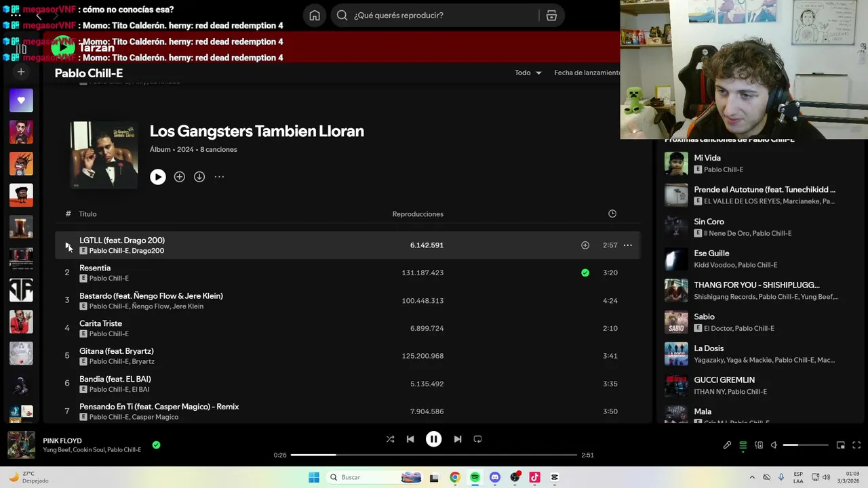868x488 pixels.
Task: Open the album's three-dot more options
Action: [x=219, y=177]
